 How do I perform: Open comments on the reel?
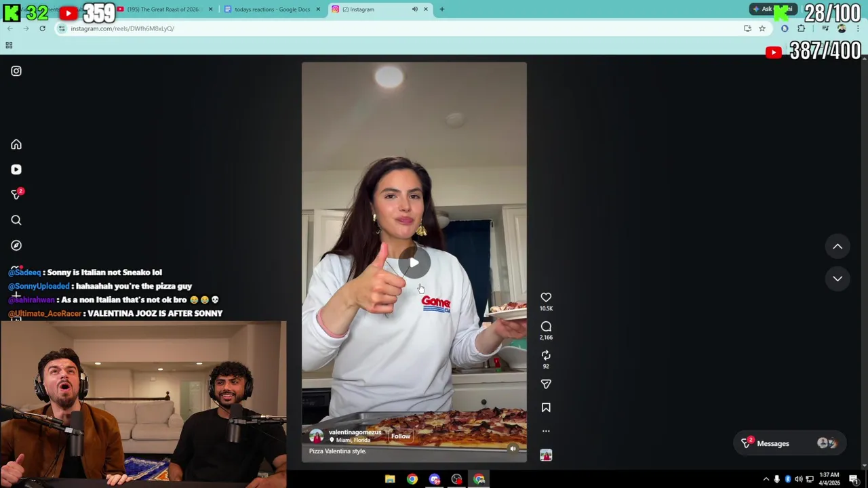pos(546,327)
